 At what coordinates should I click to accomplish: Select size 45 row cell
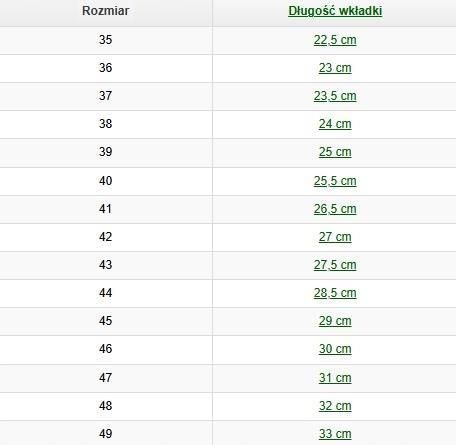(x=106, y=321)
